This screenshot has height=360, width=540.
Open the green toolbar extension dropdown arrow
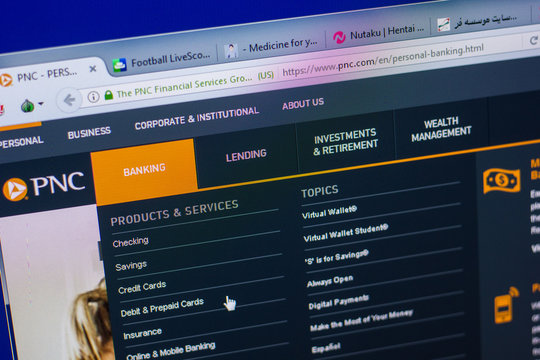(41, 103)
